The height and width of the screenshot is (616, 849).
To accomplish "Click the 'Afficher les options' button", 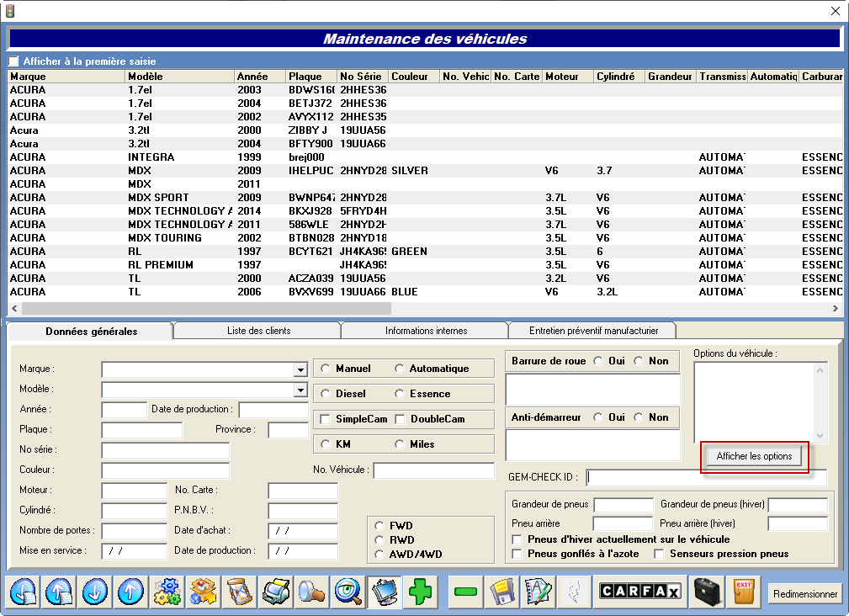I will (754, 456).
